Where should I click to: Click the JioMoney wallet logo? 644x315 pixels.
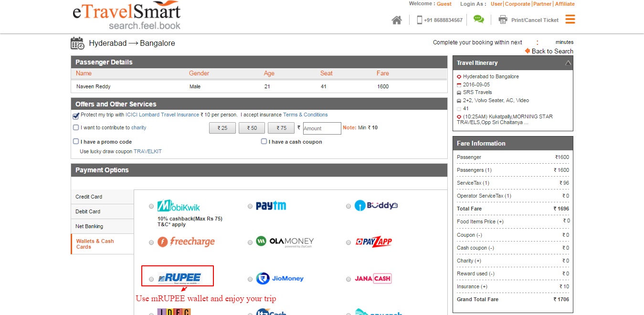pyautogui.click(x=280, y=278)
